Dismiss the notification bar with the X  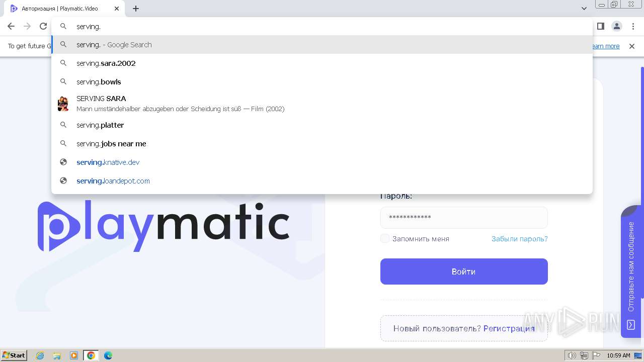(x=632, y=46)
